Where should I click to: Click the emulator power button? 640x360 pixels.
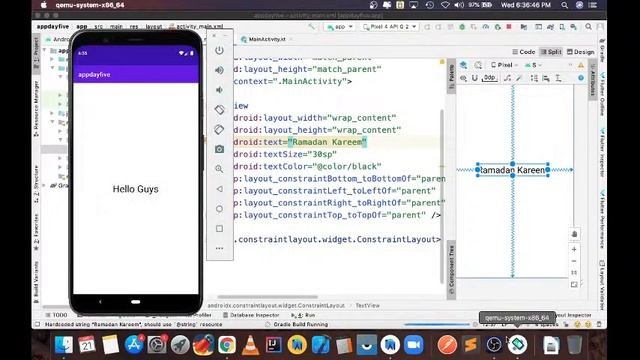[219, 50]
